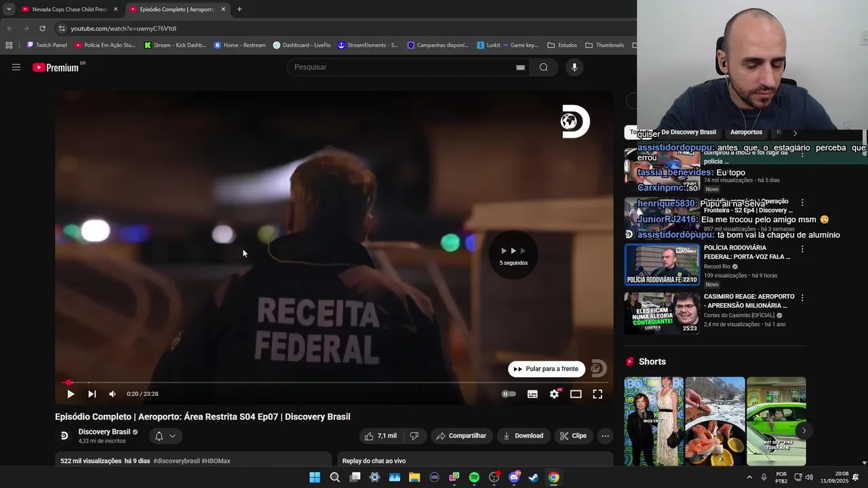Open the Casimiro Reage: Aeroporto video title
The width and height of the screenshot is (868, 488).
pos(749,301)
